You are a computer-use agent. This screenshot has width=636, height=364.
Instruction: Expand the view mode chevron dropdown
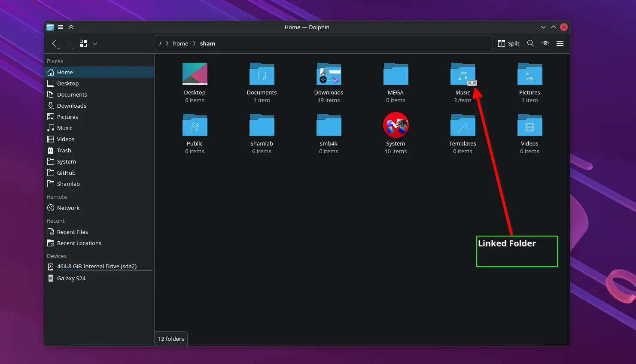(94, 43)
